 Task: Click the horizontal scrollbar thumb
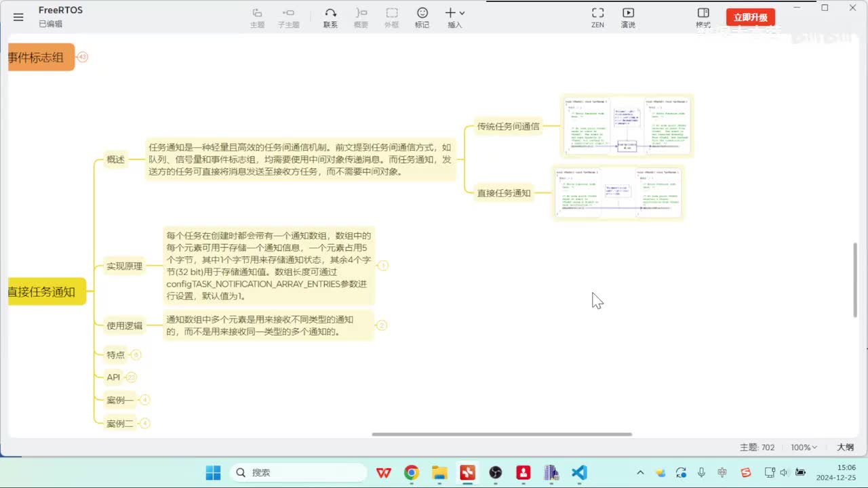point(502,434)
